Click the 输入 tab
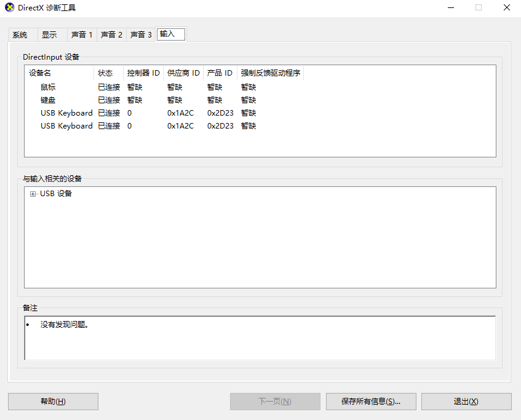The height and width of the screenshot is (420, 521). (168, 34)
